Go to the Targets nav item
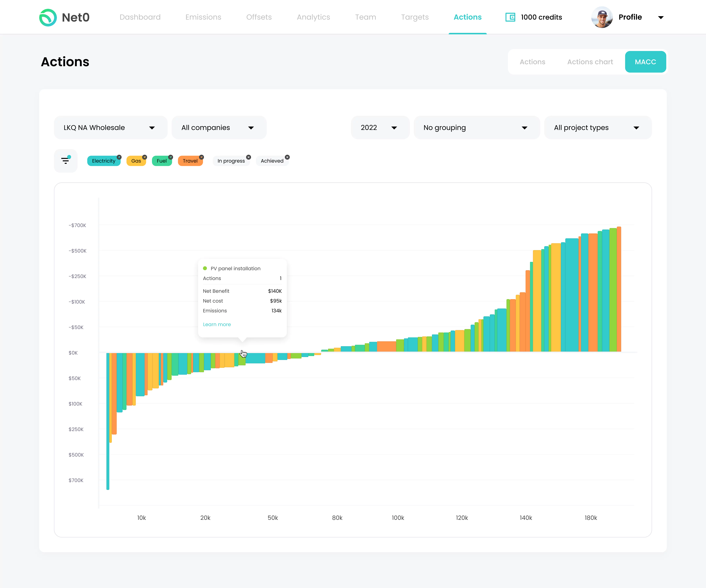The width and height of the screenshot is (706, 588). pos(415,17)
